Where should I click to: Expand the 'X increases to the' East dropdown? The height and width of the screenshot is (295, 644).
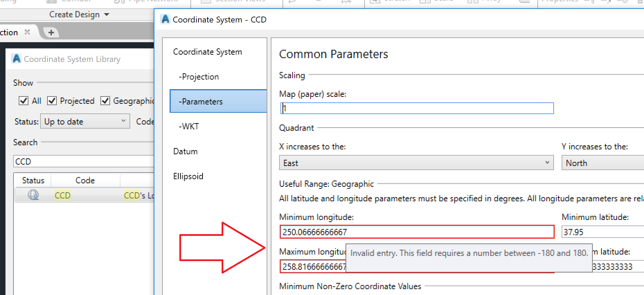416,163
